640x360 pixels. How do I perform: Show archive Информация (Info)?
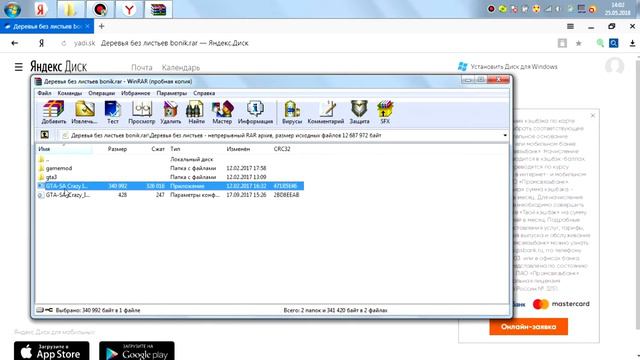point(255,112)
